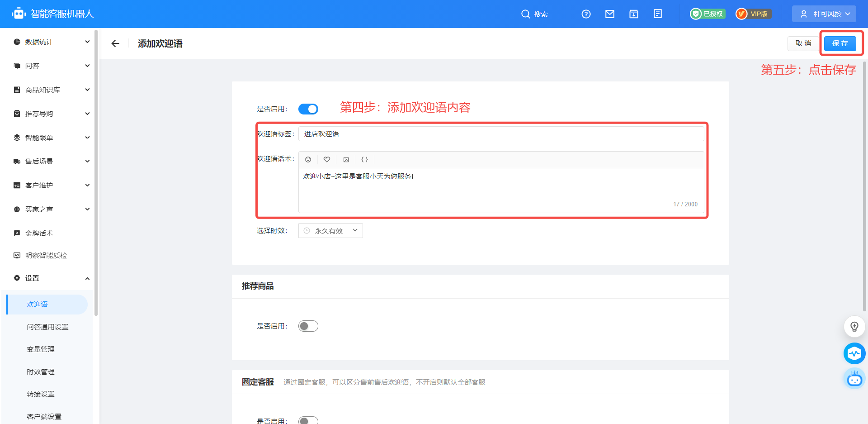Click the 金牌话术 sidebar icon
This screenshot has width=868, height=424.
pos(17,233)
